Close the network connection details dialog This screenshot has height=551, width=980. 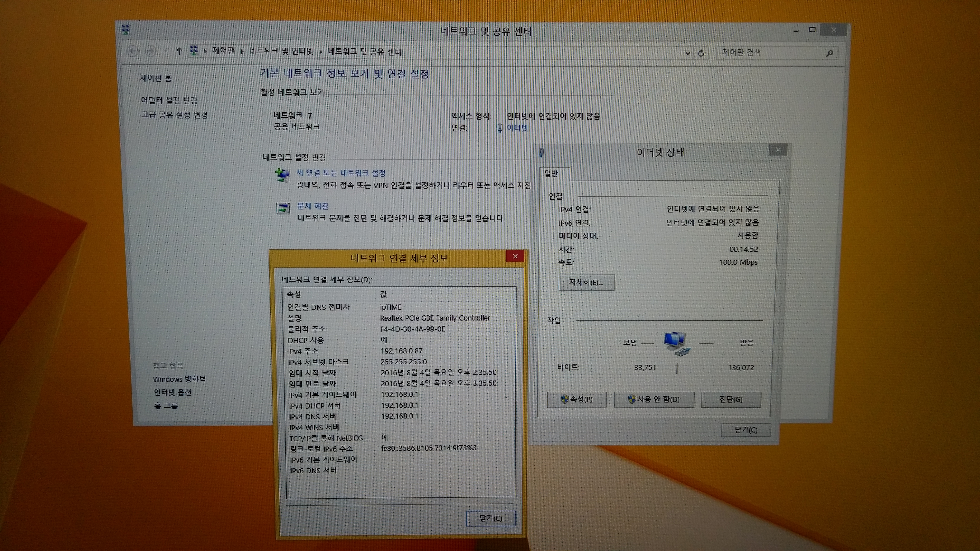click(x=515, y=256)
